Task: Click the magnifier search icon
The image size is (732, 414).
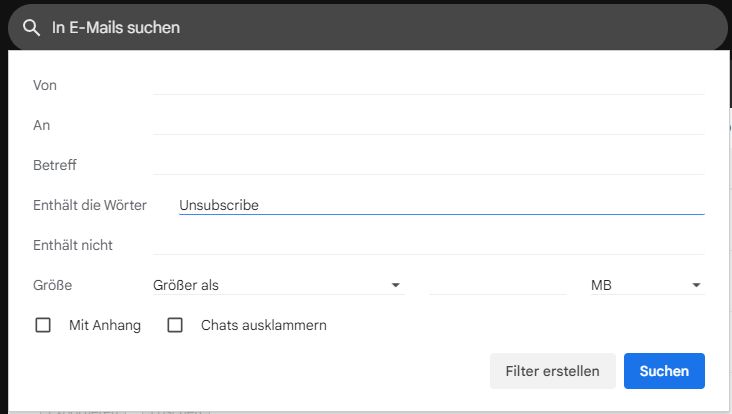Action: pos(31,28)
